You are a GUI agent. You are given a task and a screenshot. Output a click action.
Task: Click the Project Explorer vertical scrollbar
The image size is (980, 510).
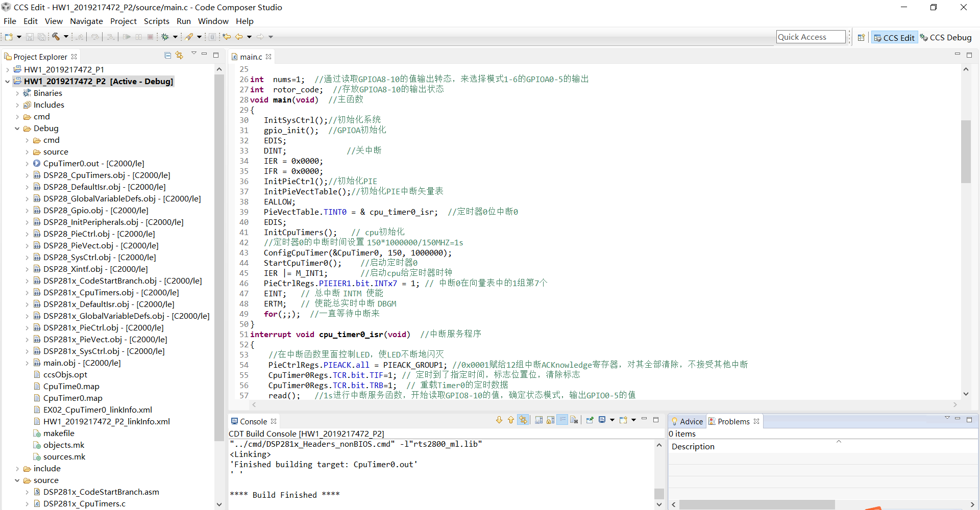(219, 258)
